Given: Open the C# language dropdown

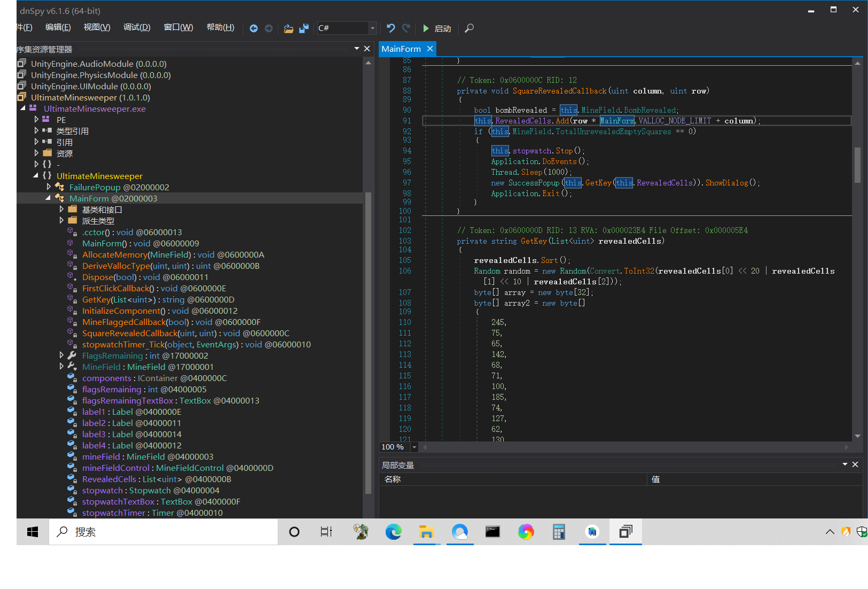Looking at the screenshot, I should [x=372, y=28].
